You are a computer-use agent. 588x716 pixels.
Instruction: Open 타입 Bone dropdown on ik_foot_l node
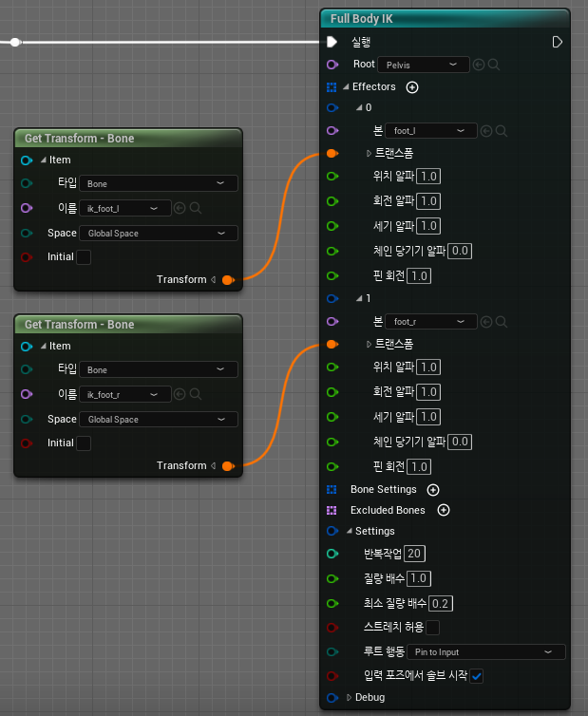159,183
